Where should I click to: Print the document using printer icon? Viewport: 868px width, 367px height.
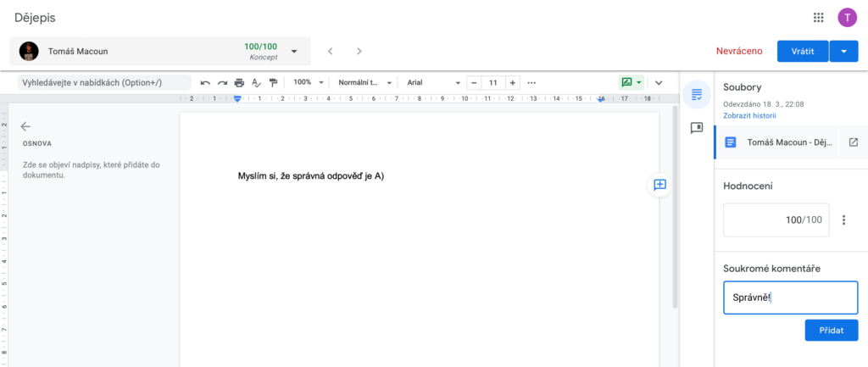[x=239, y=83]
